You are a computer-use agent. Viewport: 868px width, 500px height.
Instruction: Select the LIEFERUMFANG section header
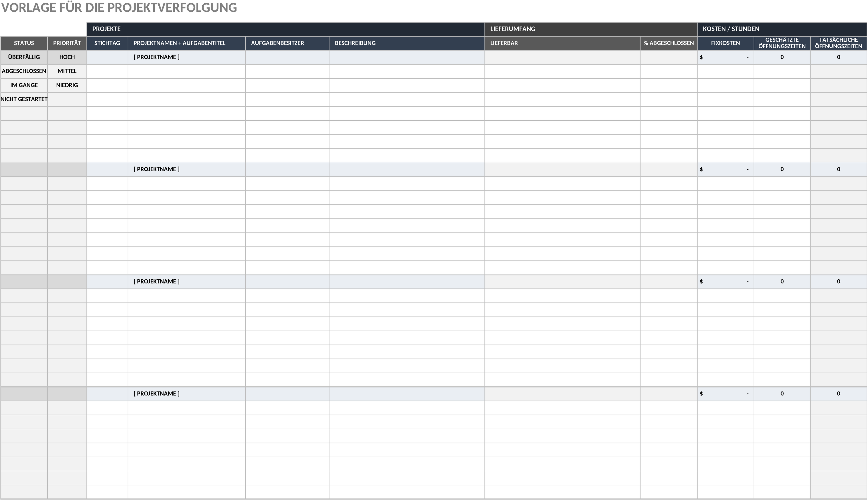[x=591, y=29]
